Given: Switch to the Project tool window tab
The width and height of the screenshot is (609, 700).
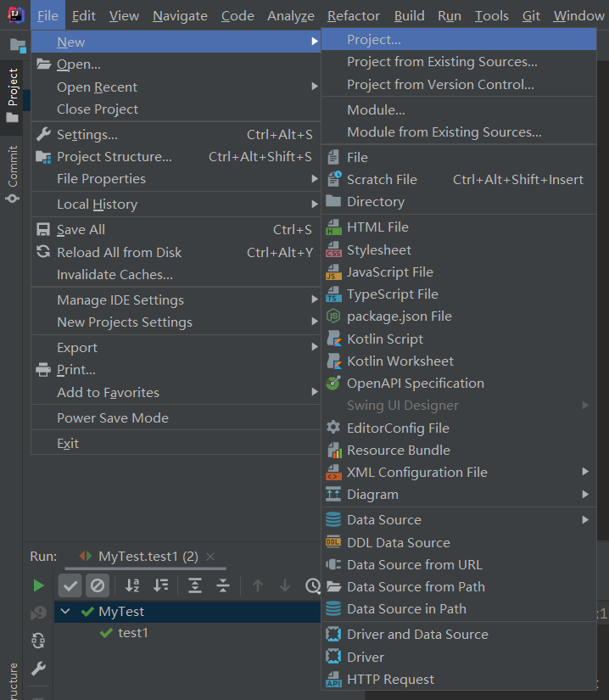Looking at the screenshot, I should (12, 96).
